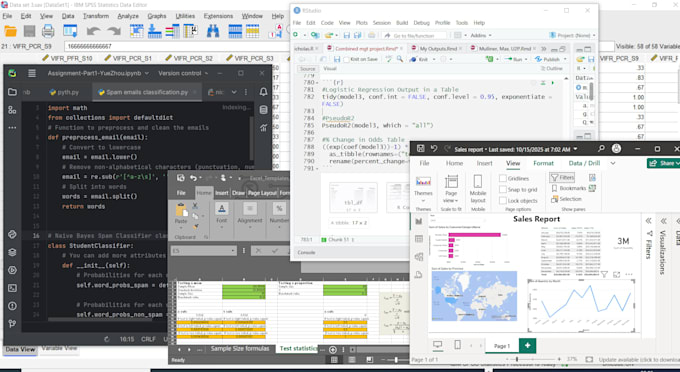The width and height of the screenshot is (680, 372).
Task: Adjust the Power BI zoom slider
Action: [517, 359]
